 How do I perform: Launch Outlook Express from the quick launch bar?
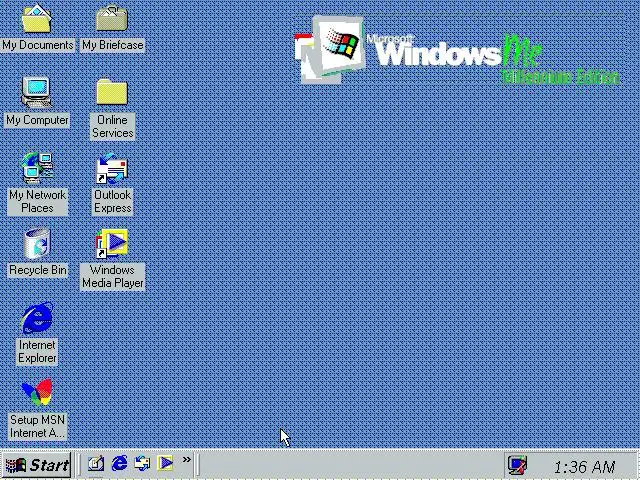[x=142, y=463]
